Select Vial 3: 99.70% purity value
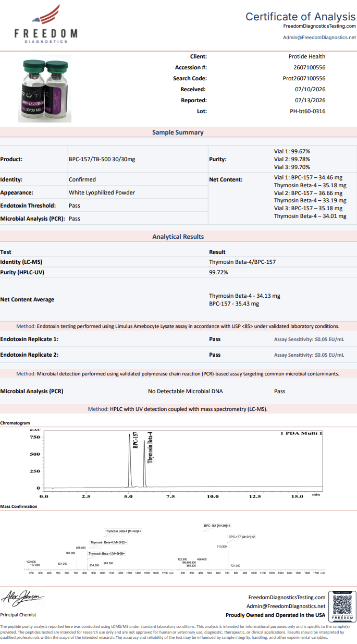 292,167
